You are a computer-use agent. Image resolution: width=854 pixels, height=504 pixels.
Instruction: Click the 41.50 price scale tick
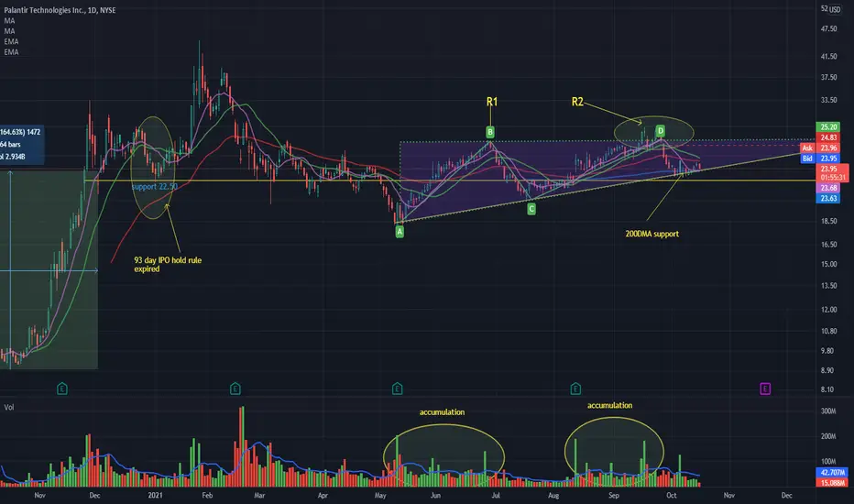828,57
